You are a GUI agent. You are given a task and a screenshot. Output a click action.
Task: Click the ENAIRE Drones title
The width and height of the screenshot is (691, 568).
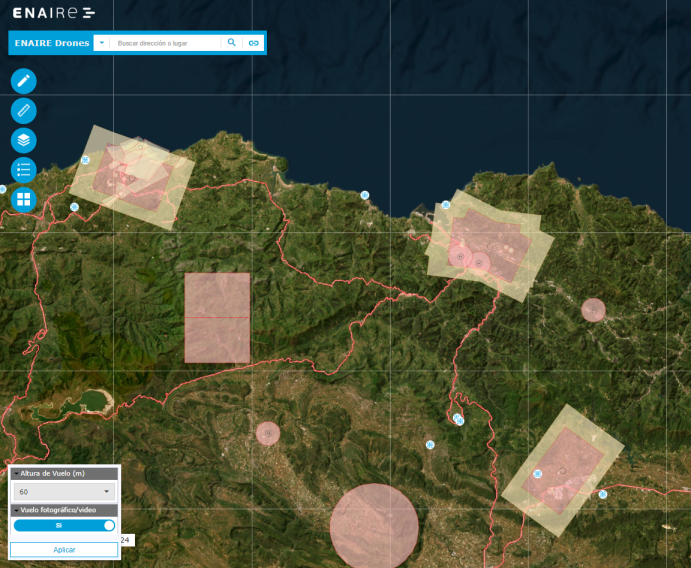[x=52, y=43]
